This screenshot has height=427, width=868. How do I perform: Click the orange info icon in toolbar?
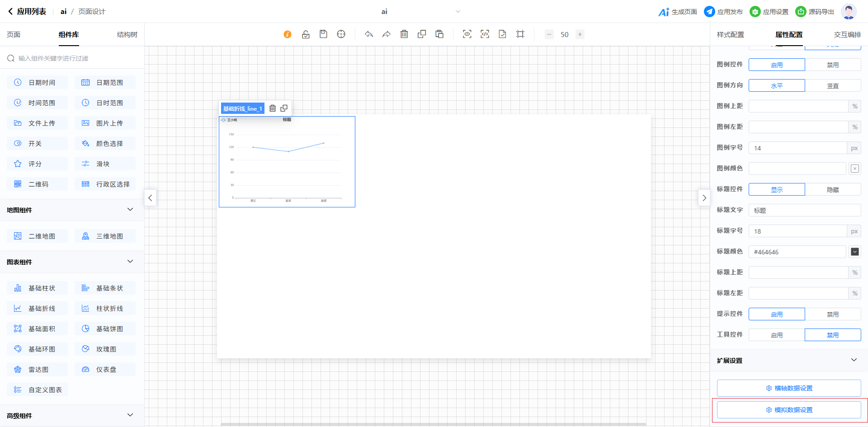(288, 34)
